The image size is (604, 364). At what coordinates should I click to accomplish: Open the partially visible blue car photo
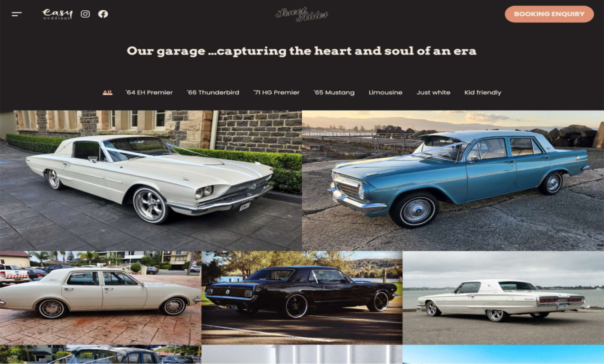coord(101,354)
